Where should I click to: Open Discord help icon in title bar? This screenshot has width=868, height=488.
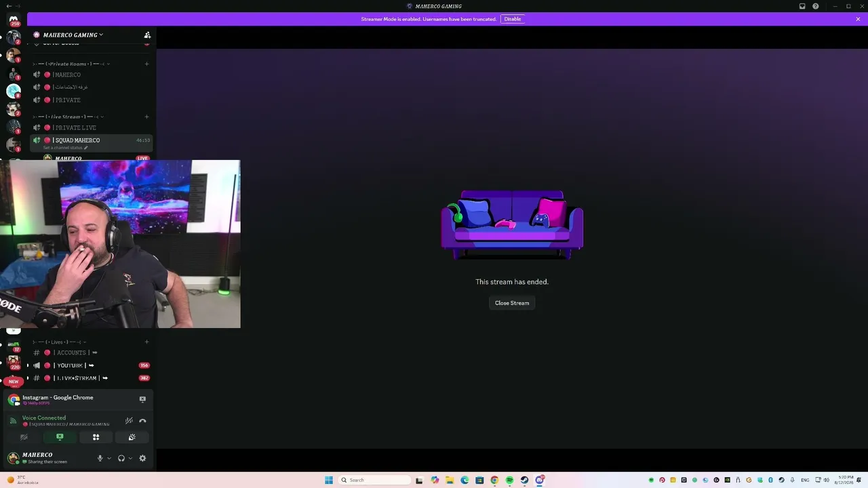(x=816, y=6)
